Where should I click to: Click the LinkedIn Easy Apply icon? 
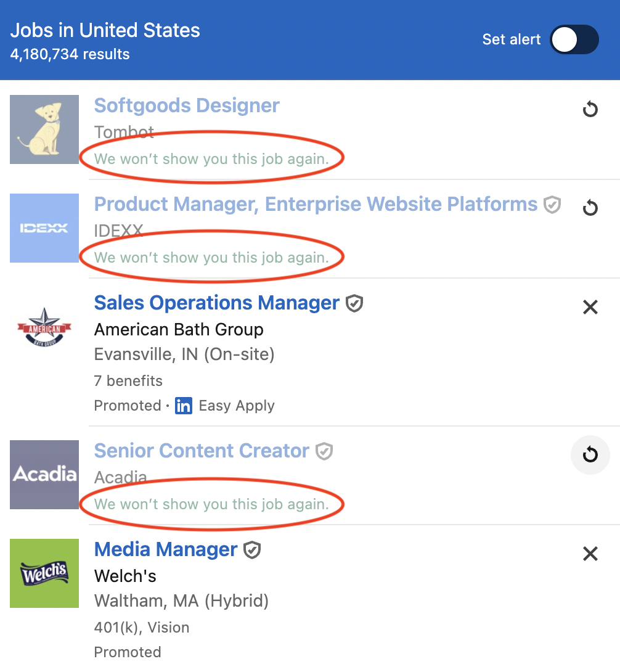point(183,406)
